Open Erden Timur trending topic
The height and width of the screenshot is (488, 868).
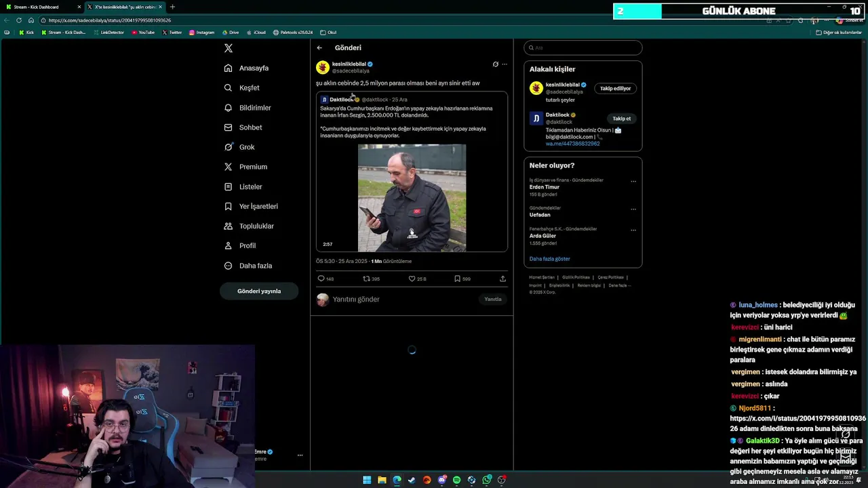click(x=545, y=187)
